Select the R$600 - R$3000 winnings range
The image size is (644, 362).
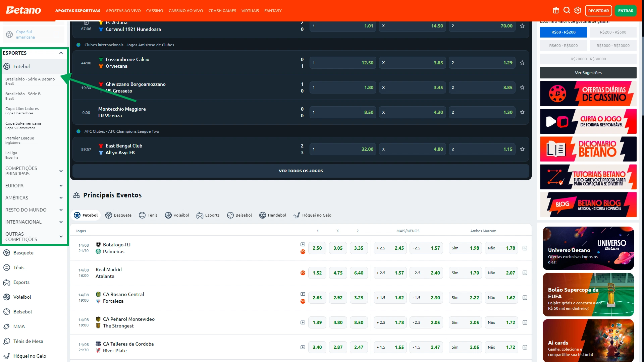[x=563, y=46]
